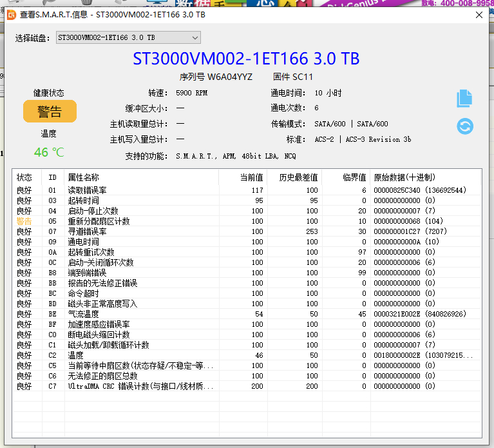Select the C2 温度 row
Image resolution: width=494 pixels, height=448 pixels.
(247, 355)
